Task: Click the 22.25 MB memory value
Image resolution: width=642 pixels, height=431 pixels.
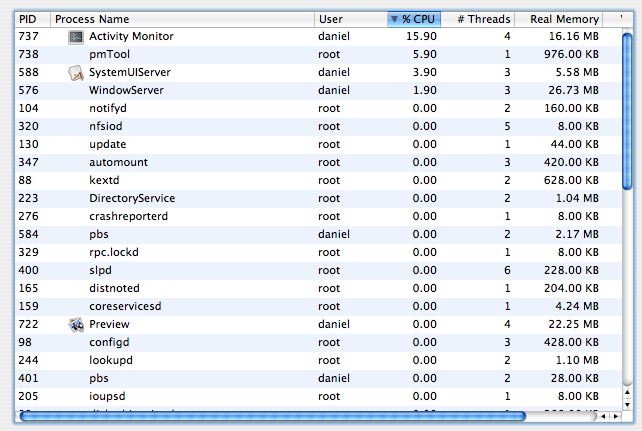Action: coord(574,325)
